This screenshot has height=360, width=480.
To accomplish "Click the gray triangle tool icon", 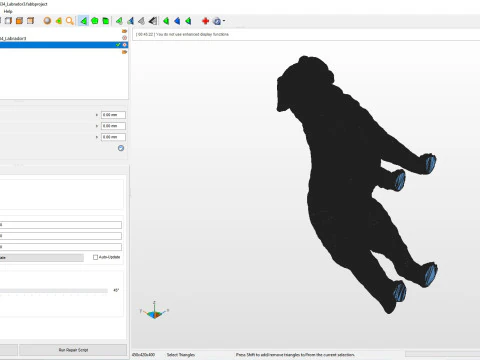I will point(141,21).
